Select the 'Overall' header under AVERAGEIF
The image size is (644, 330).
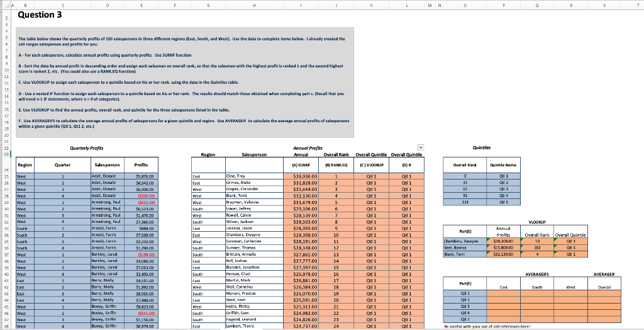click(604, 287)
